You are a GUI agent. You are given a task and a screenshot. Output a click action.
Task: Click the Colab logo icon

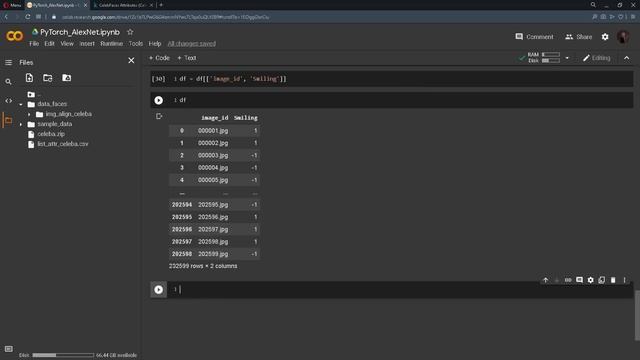point(14,36)
